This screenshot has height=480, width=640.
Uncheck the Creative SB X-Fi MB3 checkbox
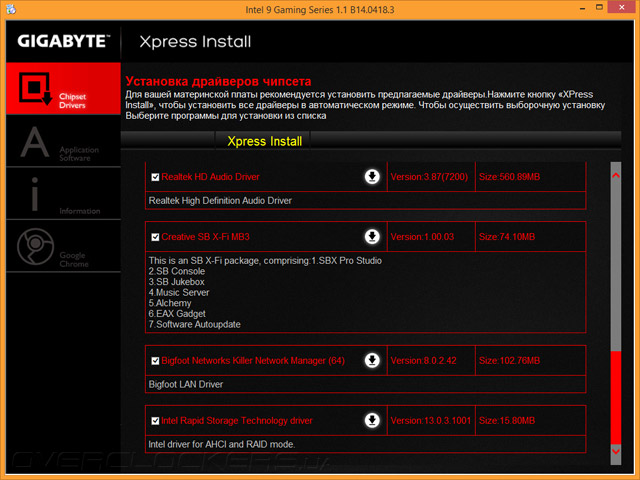(155, 237)
